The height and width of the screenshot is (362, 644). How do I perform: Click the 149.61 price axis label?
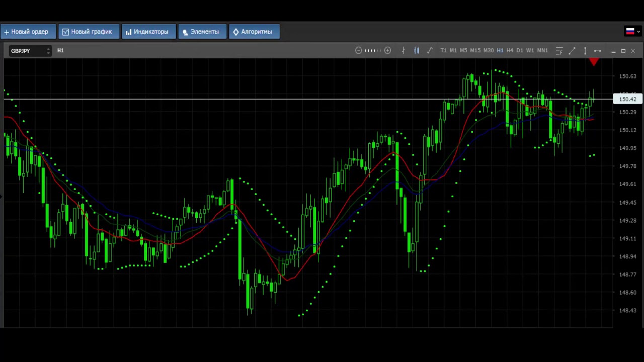(627, 184)
